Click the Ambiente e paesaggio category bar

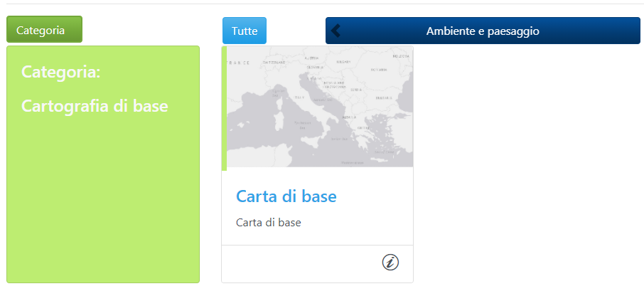483,31
